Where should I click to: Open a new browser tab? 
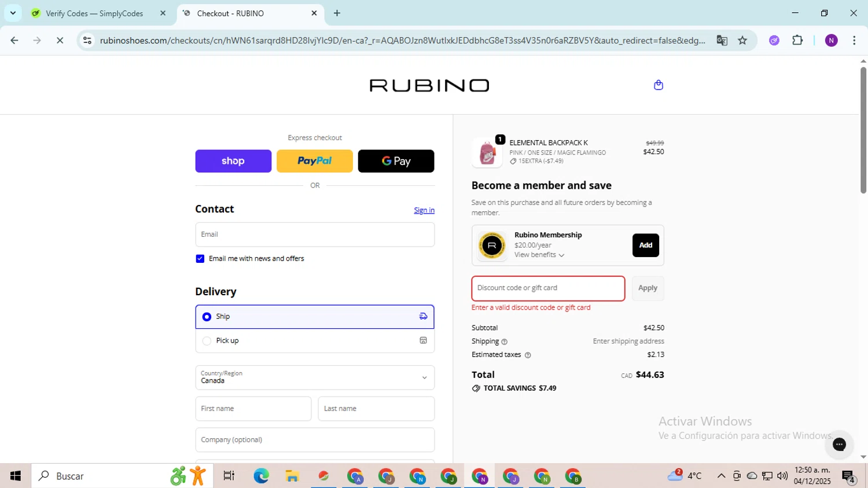337,13
